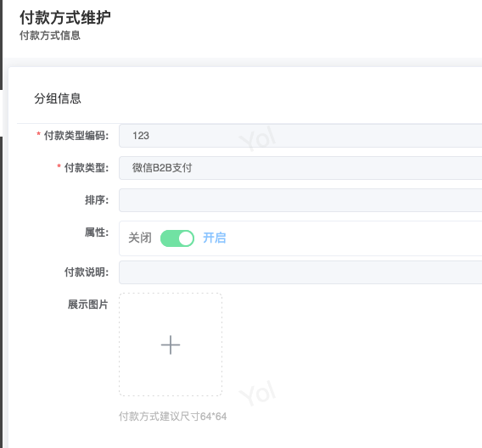Select the 开启 option text
Image resolution: width=482 pixels, height=448 pixels.
click(214, 238)
